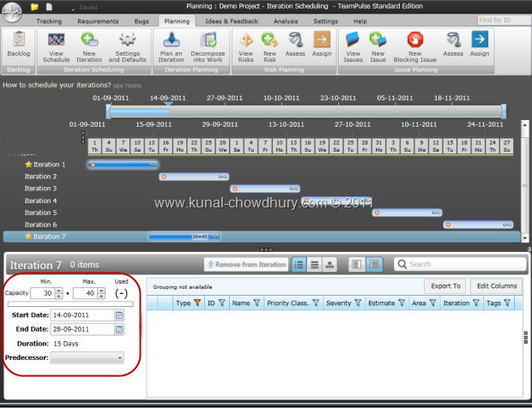The image size is (532, 408).
Task: Toggle the compact list view button
Action: [314, 264]
